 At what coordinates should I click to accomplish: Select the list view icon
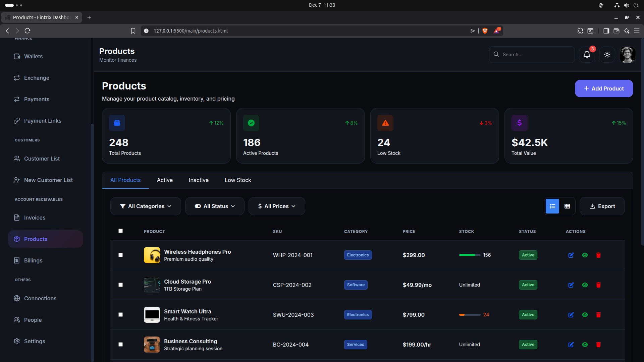(x=552, y=206)
